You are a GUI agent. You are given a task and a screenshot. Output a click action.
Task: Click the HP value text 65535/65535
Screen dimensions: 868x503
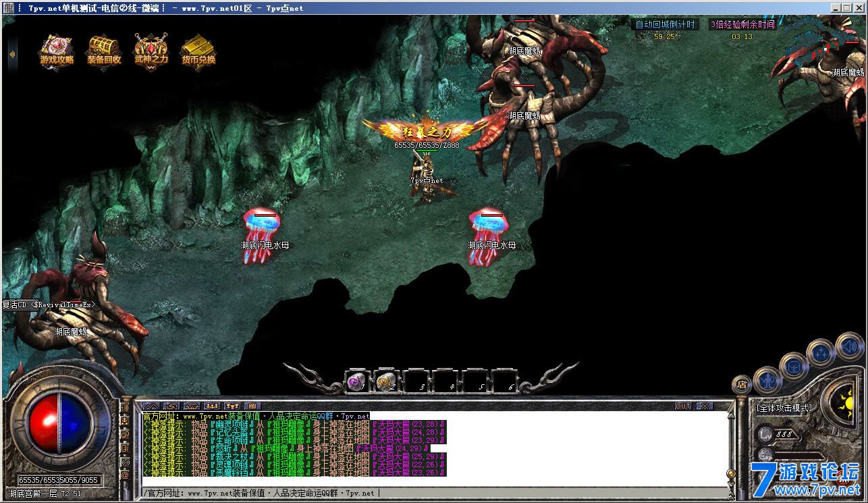(40, 480)
